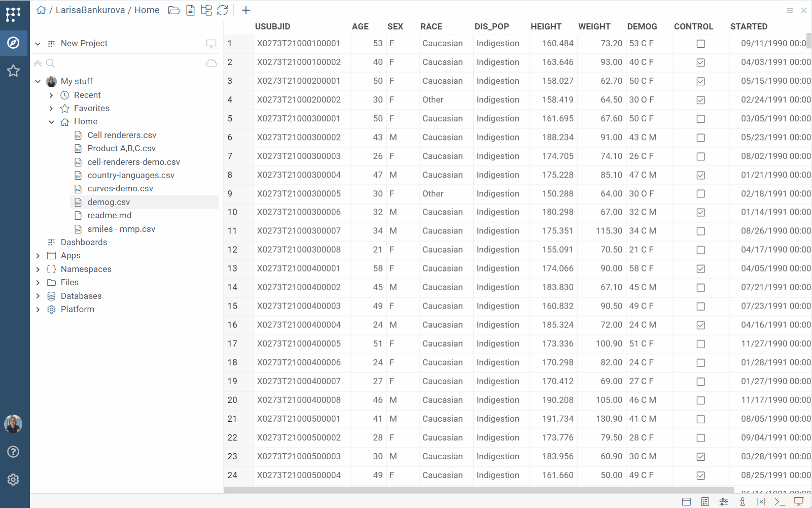Click the open folder icon in toolbar
The image size is (812, 508).
point(174,10)
